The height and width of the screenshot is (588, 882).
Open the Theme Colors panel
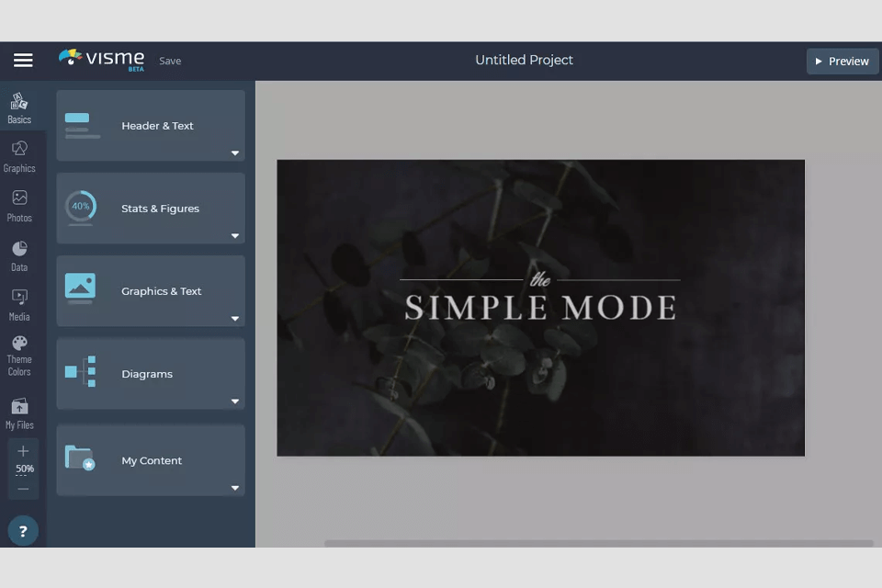point(19,356)
